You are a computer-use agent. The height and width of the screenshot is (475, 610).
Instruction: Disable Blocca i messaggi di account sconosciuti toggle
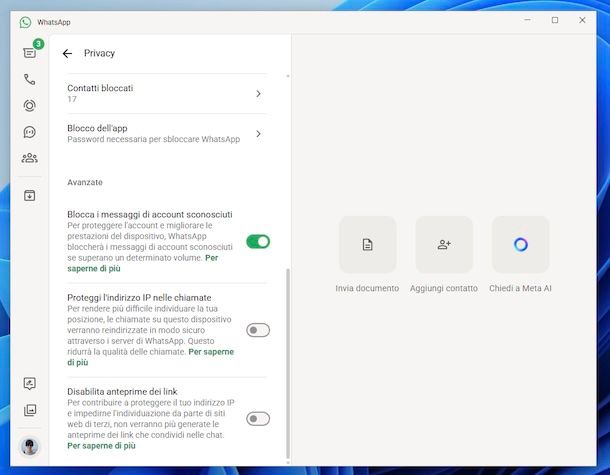258,242
